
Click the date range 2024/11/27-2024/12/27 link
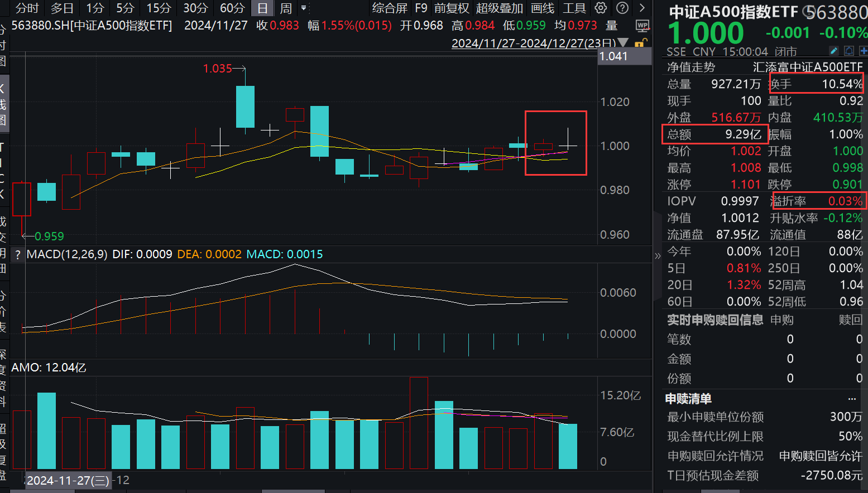(533, 43)
